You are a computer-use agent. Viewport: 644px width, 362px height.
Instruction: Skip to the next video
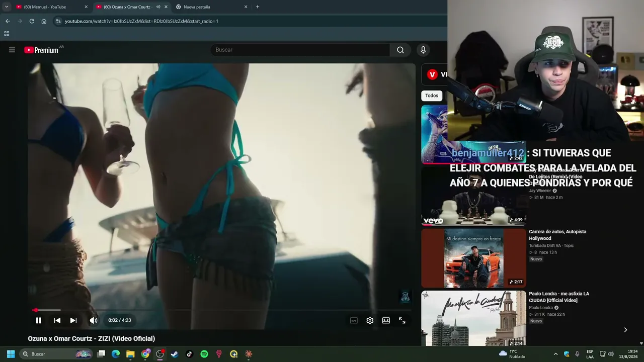tap(73, 320)
